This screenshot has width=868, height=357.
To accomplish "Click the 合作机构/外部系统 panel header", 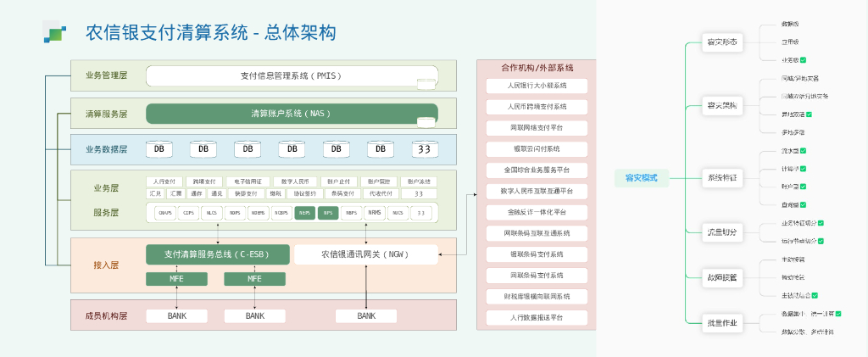I will click(537, 68).
